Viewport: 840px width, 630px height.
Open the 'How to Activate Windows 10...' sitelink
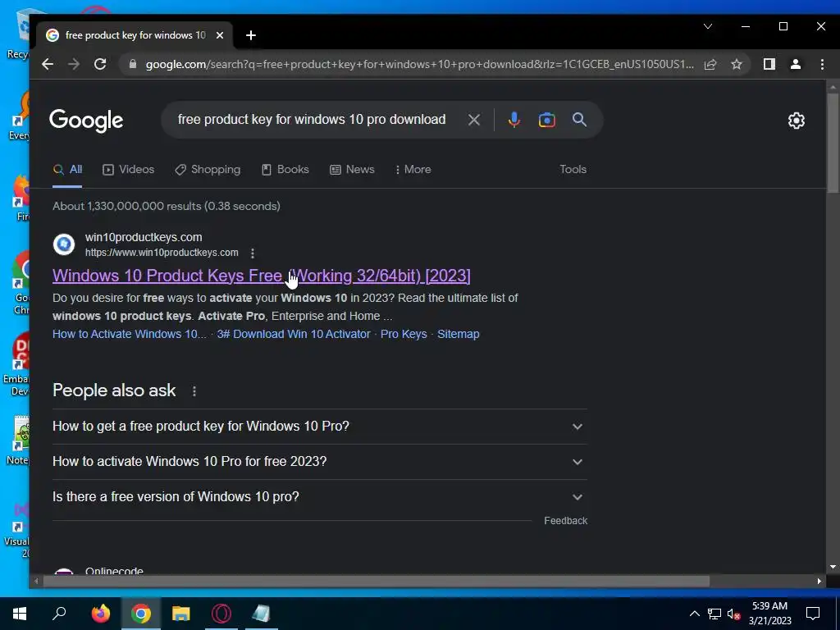pos(129,335)
